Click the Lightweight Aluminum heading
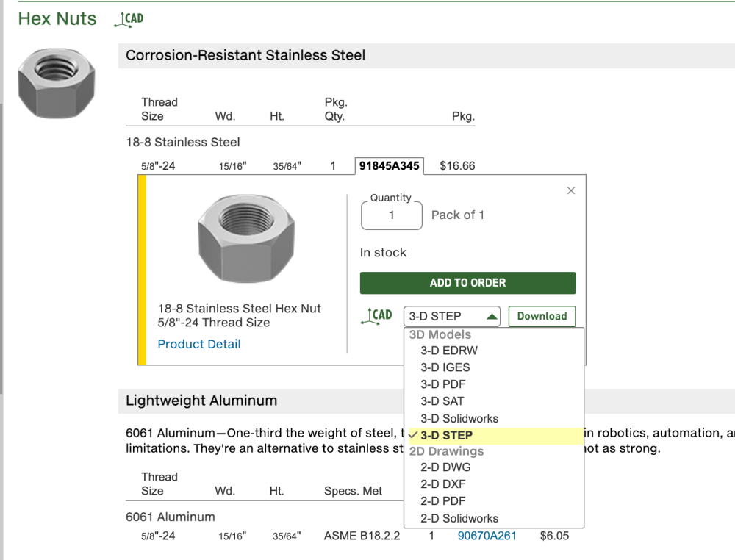Viewport: 735px width, 560px height. [201, 401]
